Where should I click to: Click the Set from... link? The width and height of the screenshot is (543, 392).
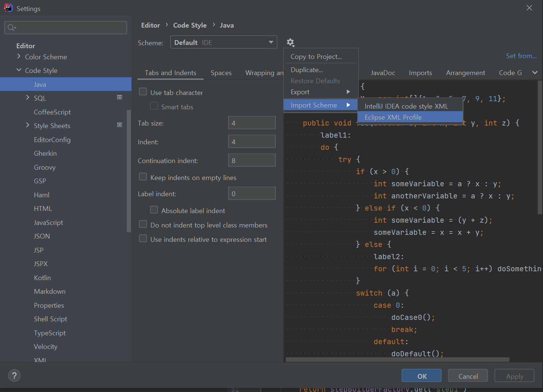click(521, 56)
